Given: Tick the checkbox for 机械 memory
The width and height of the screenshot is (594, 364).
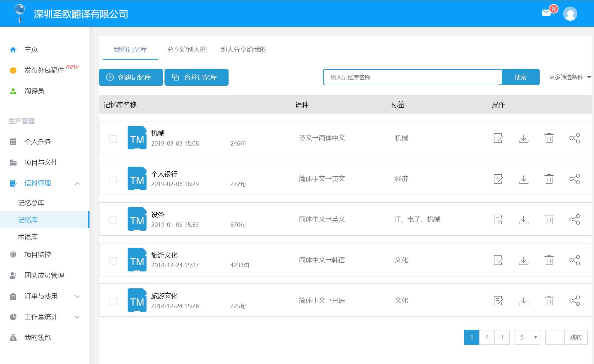Looking at the screenshot, I should coord(113,139).
